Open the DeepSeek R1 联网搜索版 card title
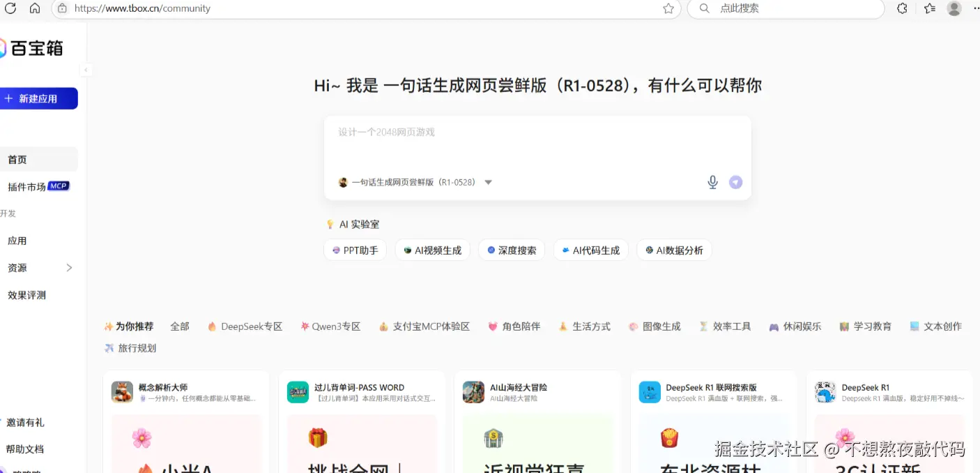The width and height of the screenshot is (980, 473). click(x=711, y=387)
